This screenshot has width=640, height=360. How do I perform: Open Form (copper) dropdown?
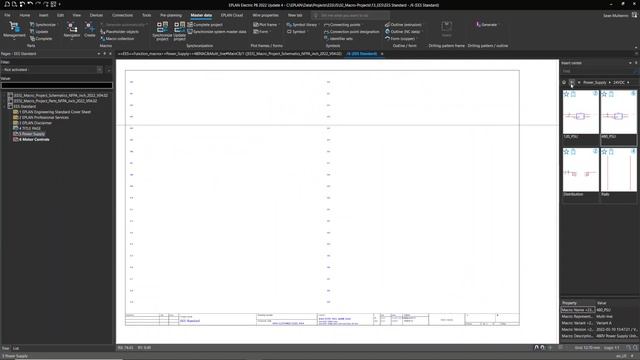click(400, 38)
